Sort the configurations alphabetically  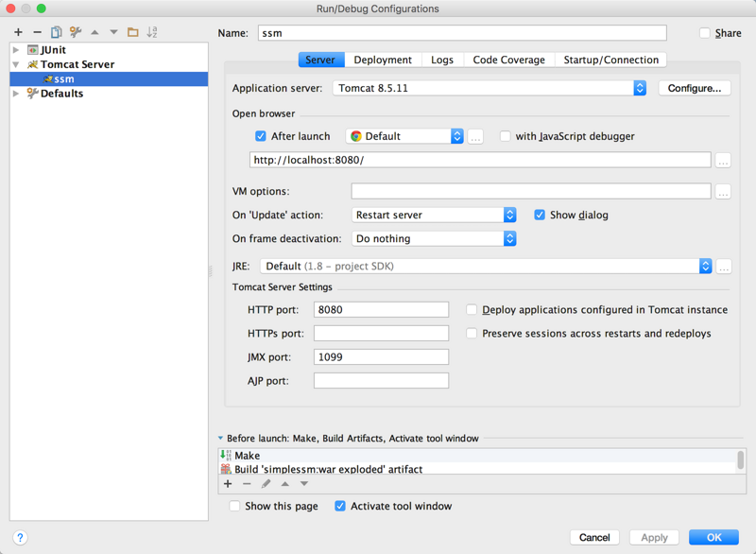tap(152, 32)
